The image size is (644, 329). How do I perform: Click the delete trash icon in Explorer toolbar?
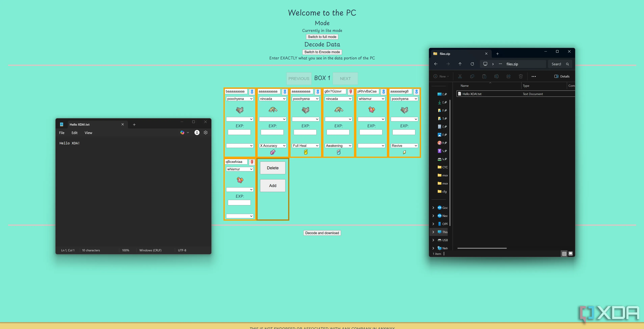tap(520, 76)
